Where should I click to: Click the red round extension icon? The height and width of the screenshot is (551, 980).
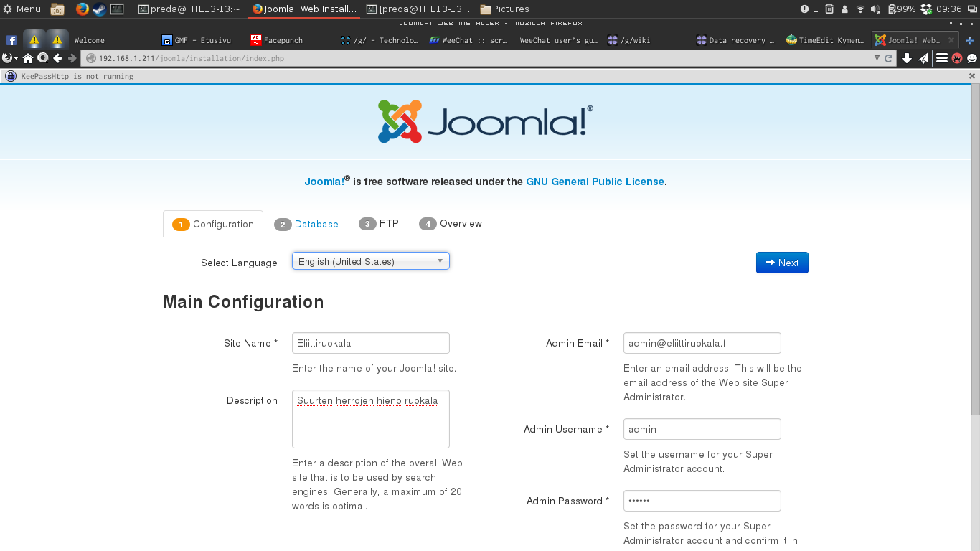pos(957,58)
